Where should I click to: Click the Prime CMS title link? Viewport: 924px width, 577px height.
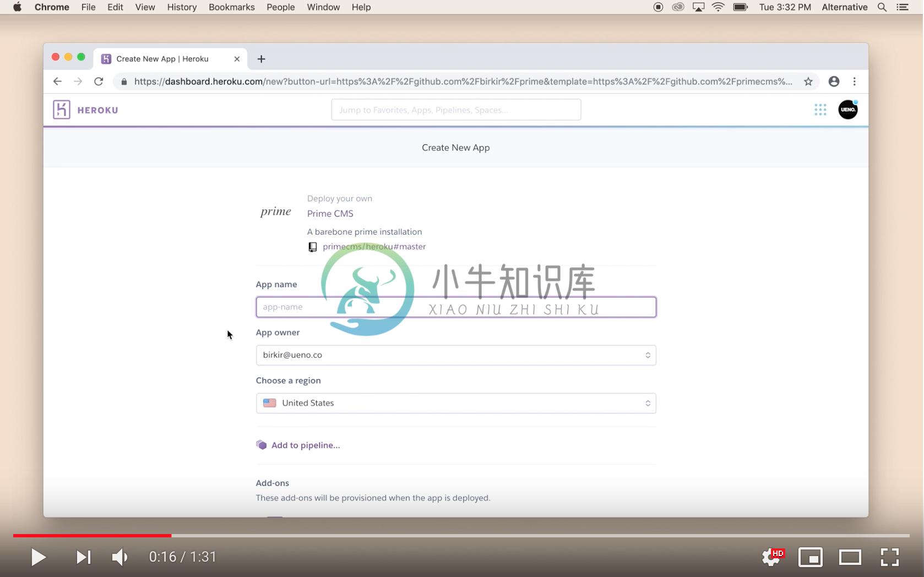[330, 214]
